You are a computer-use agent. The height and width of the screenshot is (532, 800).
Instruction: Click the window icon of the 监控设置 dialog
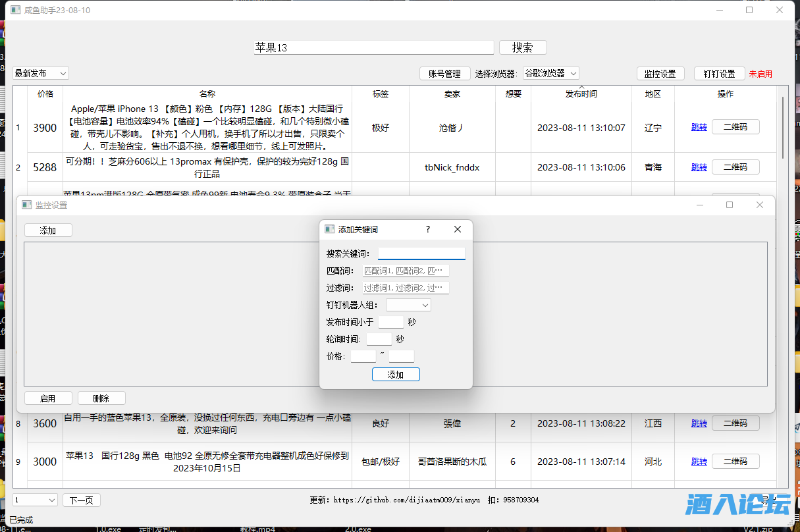(x=27, y=204)
